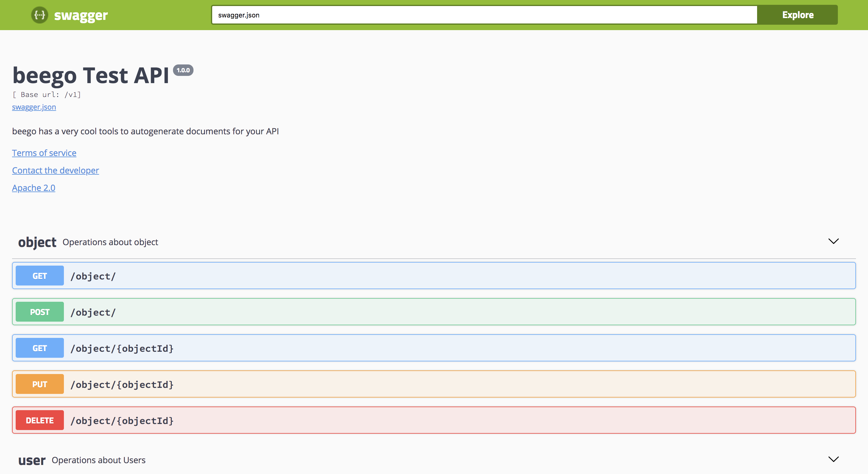Click the '[ Base url: /v1]' text

click(x=46, y=95)
